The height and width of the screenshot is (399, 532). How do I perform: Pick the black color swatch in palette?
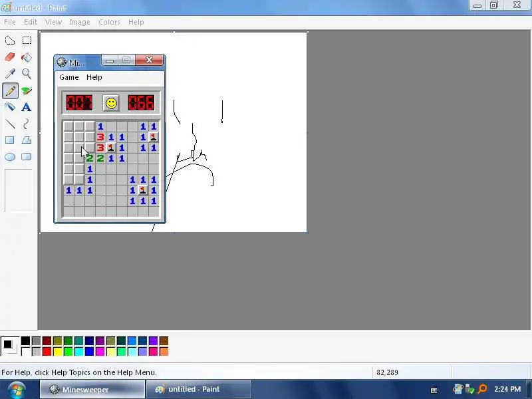(x=25, y=340)
